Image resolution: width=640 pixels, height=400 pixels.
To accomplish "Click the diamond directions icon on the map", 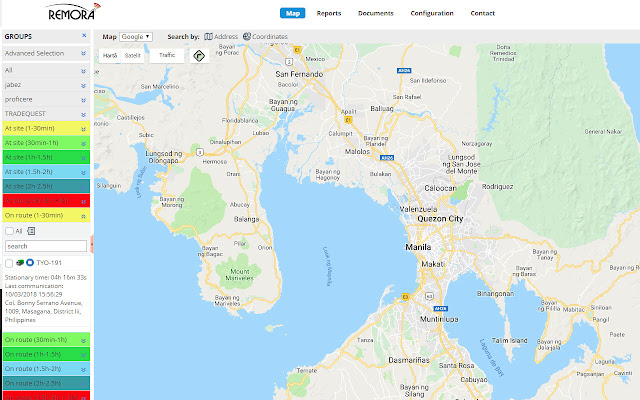I will (199, 56).
